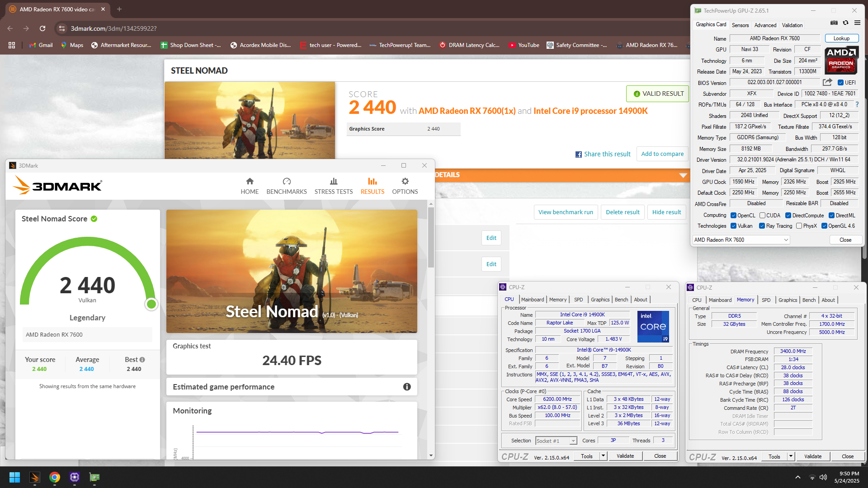
Task: Click 3DMark icon in taskbar
Action: click(35, 477)
